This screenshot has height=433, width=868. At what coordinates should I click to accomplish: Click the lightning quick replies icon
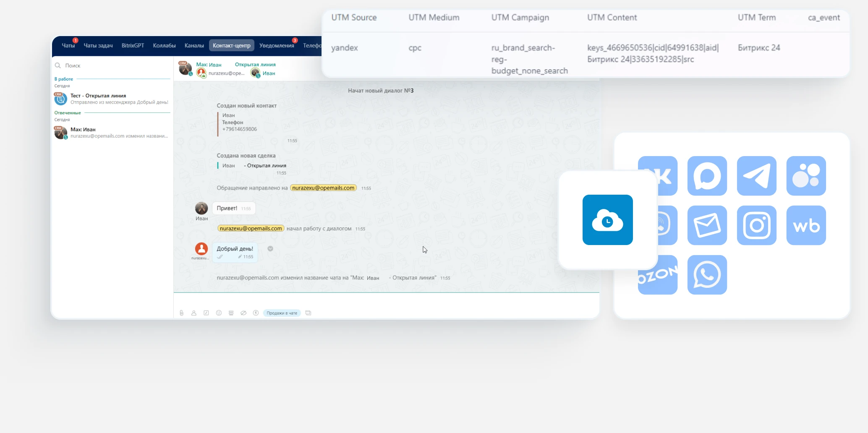(x=256, y=313)
